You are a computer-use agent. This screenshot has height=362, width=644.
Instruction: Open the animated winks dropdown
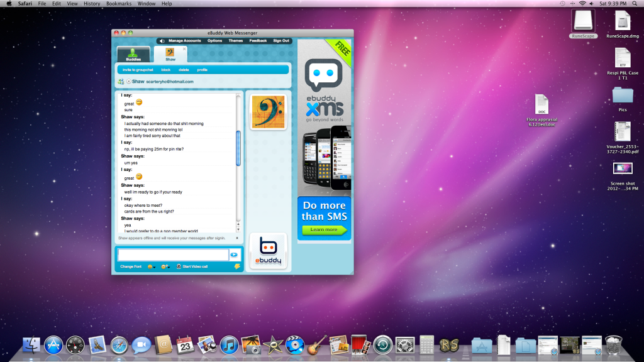point(165,266)
